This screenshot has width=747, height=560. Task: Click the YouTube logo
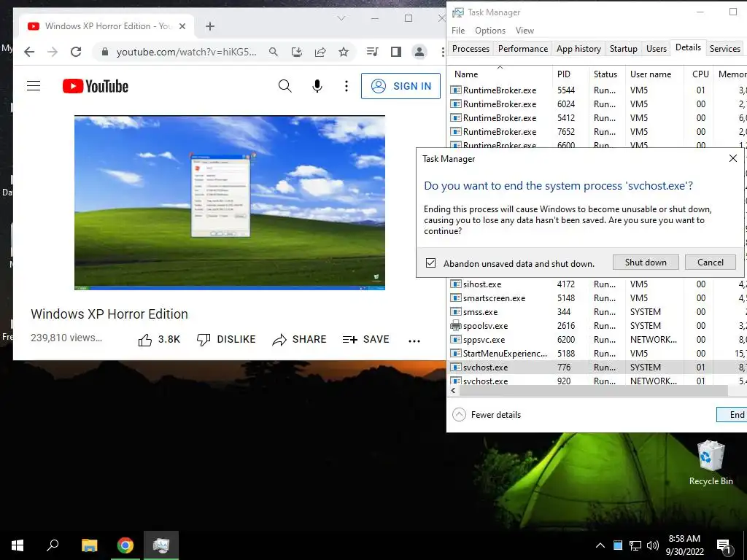(x=96, y=86)
